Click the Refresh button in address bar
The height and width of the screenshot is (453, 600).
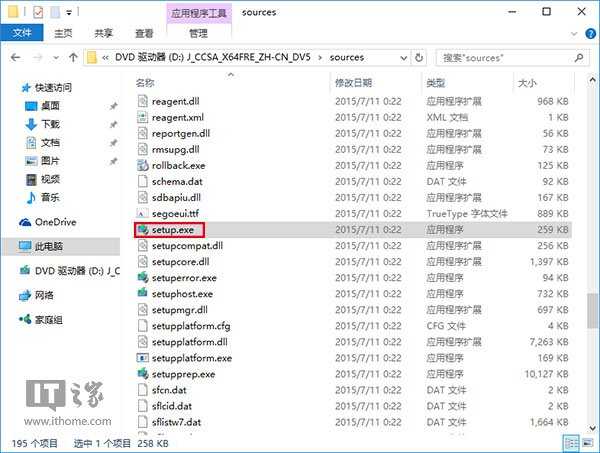click(419, 58)
